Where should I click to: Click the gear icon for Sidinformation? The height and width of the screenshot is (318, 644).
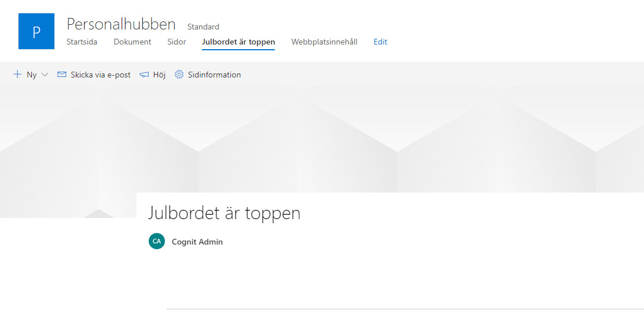(x=179, y=75)
